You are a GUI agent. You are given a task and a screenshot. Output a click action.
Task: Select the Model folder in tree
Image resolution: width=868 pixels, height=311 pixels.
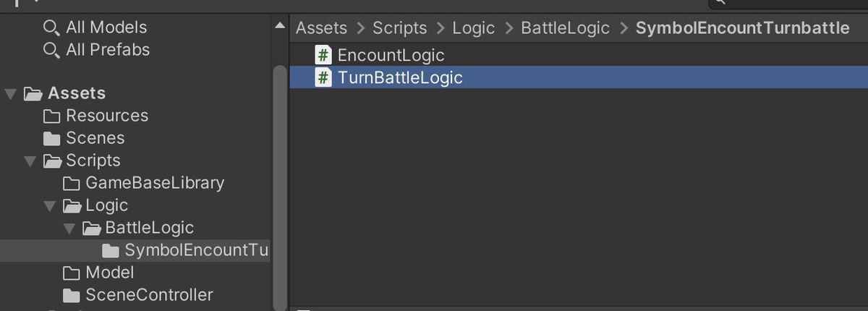pos(109,273)
